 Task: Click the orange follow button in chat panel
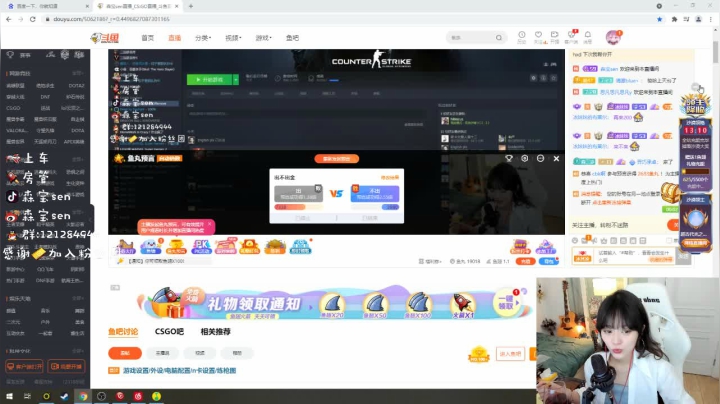pos(673,224)
